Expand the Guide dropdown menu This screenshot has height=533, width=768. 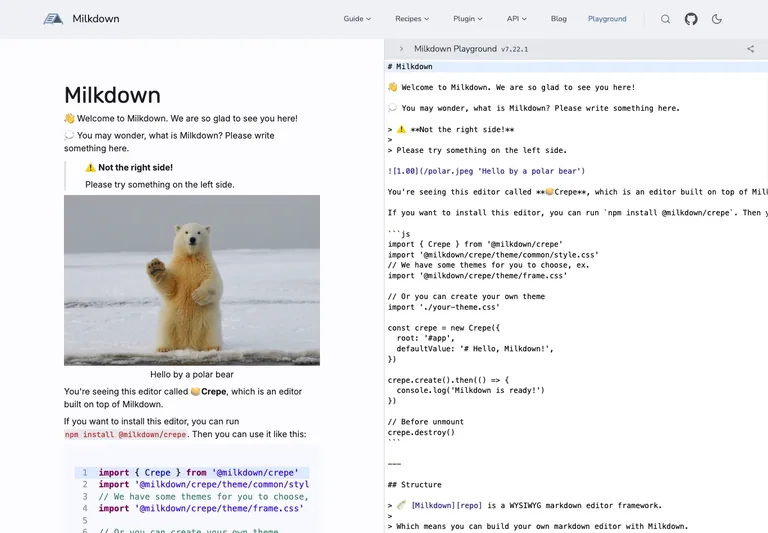tap(357, 19)
